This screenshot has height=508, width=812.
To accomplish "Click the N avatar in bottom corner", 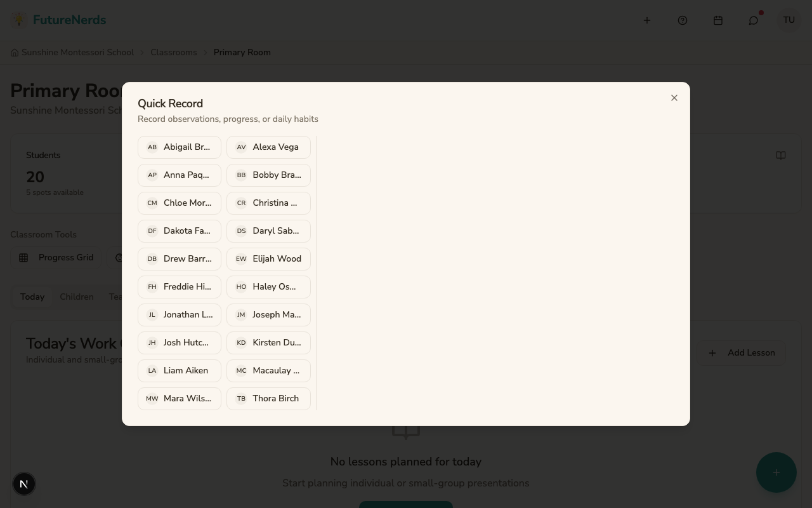I will (24, 484).
